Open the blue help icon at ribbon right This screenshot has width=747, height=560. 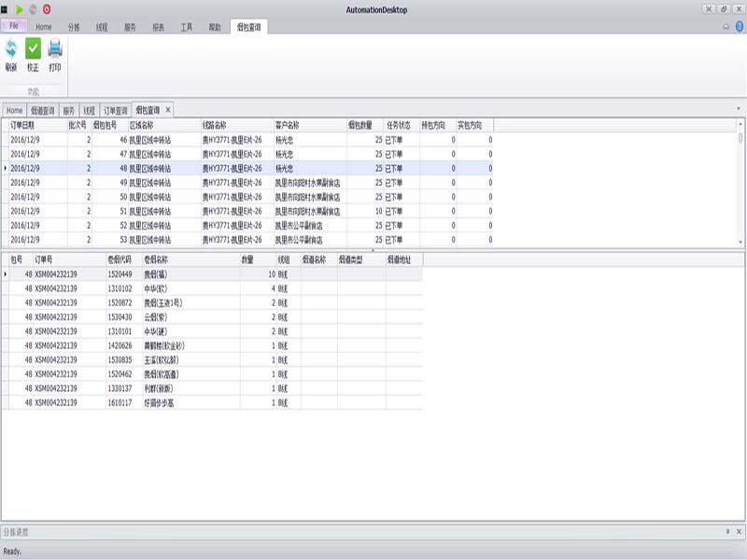[x=738, y=26]
